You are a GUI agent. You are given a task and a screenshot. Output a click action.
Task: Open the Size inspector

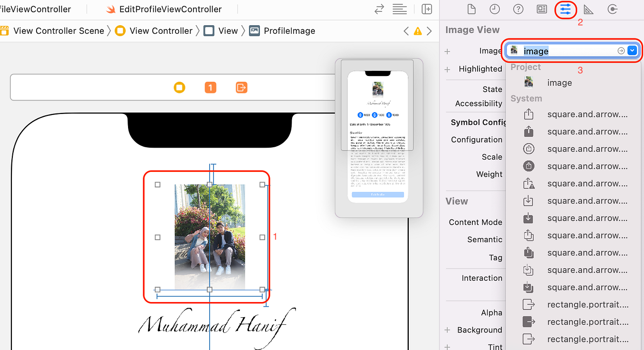[589, 9]
